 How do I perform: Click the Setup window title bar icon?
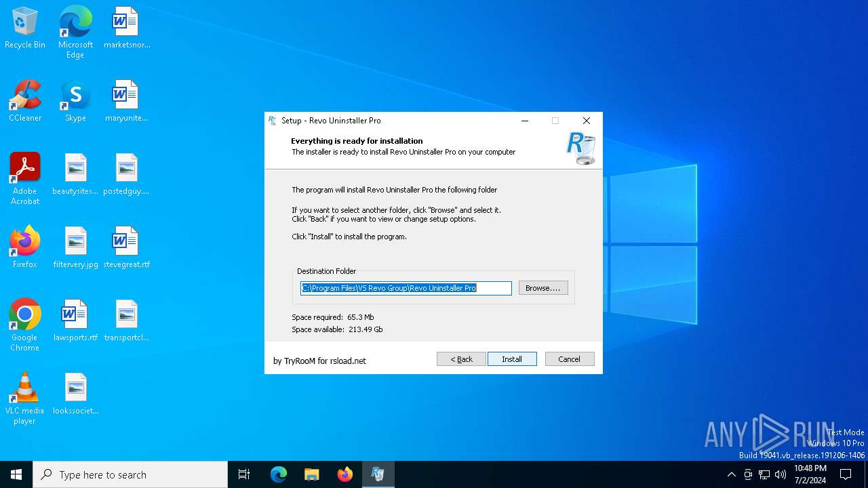273,121
